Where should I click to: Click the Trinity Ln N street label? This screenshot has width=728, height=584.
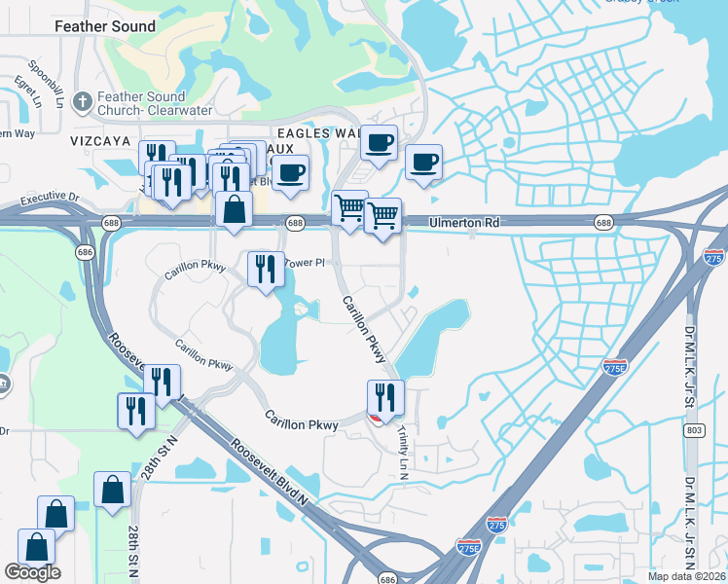[x=403, y=453]
